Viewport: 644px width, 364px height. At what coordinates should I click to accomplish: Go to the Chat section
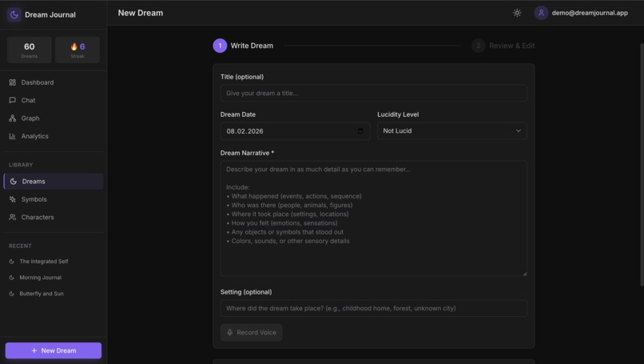click(x=54, y=100)
